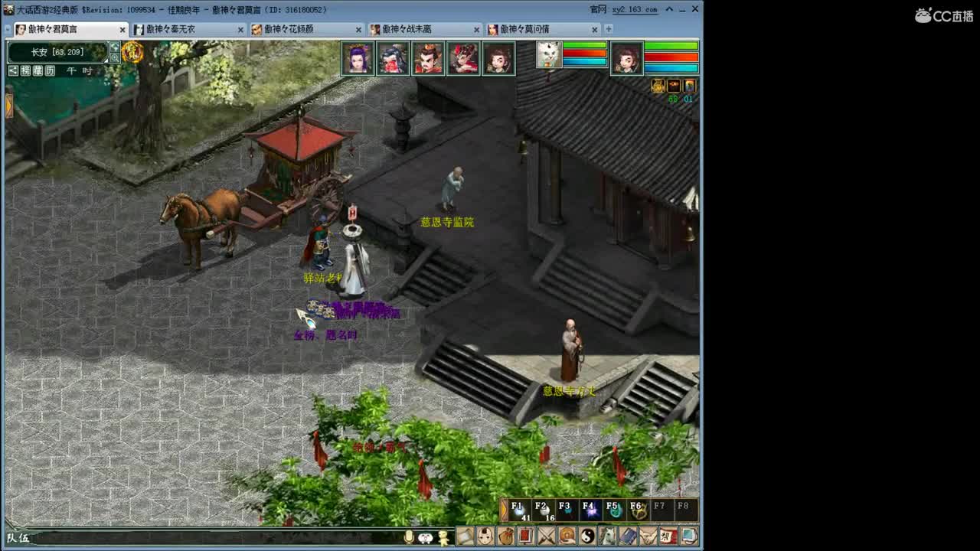The width and height of the screenshot is (980, 551).
Task: Open the xy2.163.com official site link
Action: [634, 9]
